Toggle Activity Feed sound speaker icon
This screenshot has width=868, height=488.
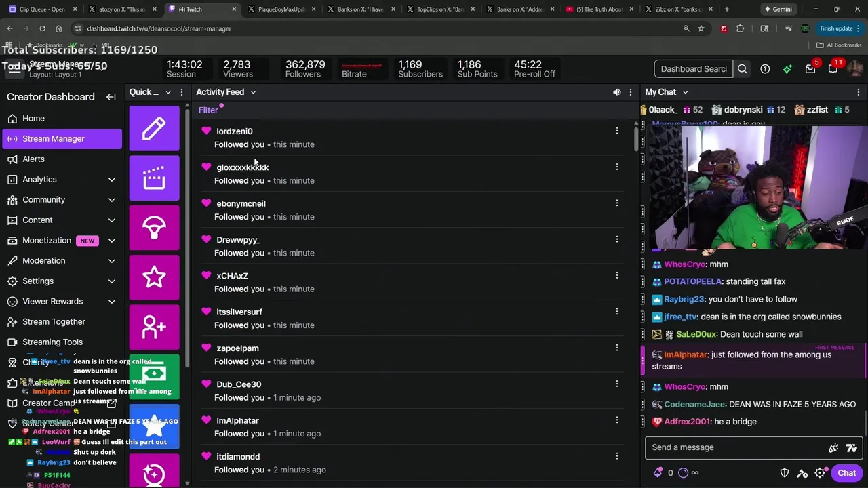click(x=616, y=92)
